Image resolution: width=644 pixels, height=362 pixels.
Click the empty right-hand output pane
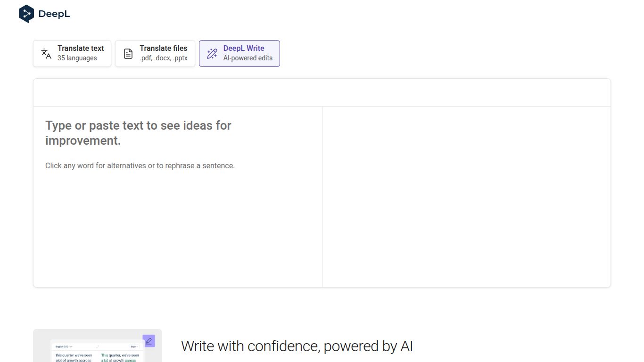click(466, 196)
